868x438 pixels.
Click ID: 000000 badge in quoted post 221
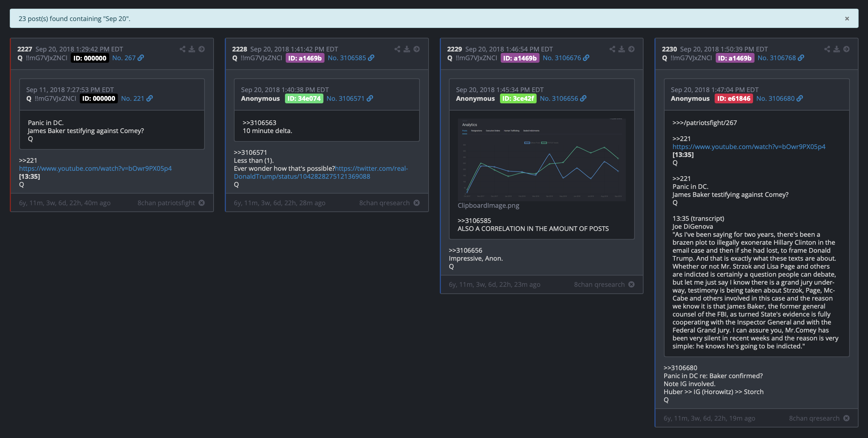(x=99, y=99)
